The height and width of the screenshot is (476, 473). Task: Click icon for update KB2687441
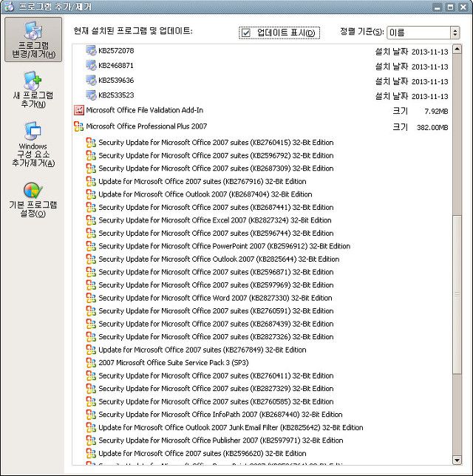click(x=91, y=207)
